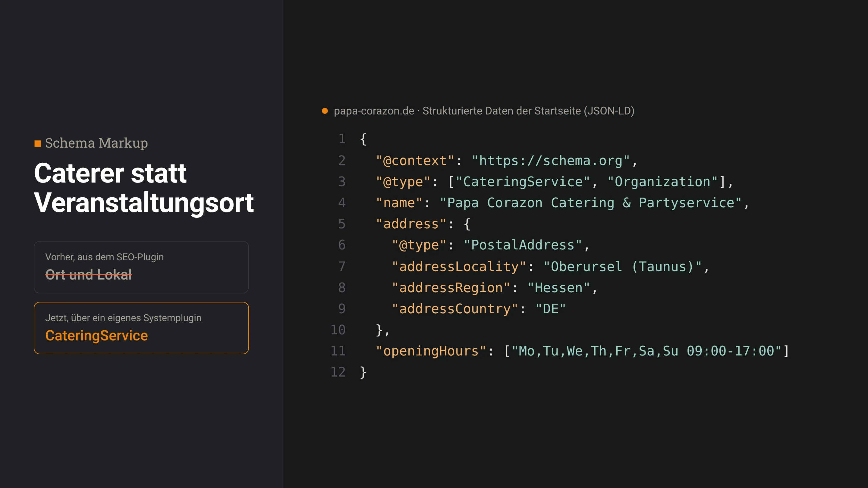Click the "DE" value on line 9
Image resolution: width=868 pixels, height=488 pixels.
pyautogui.click(x=551, y=309)
